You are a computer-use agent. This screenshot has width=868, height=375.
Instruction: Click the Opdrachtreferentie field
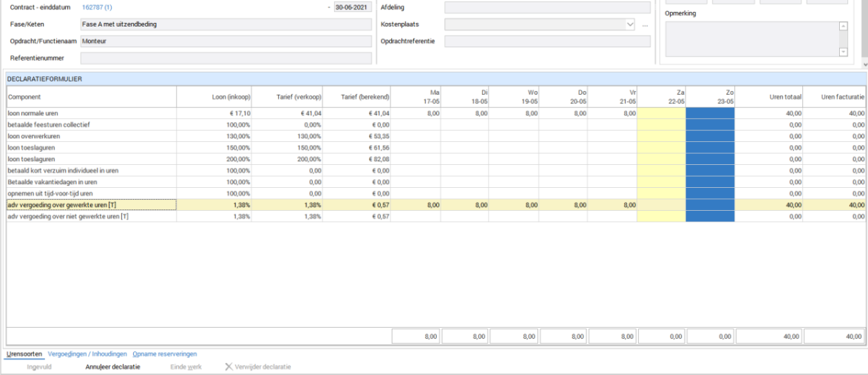(x=547, y=41)
